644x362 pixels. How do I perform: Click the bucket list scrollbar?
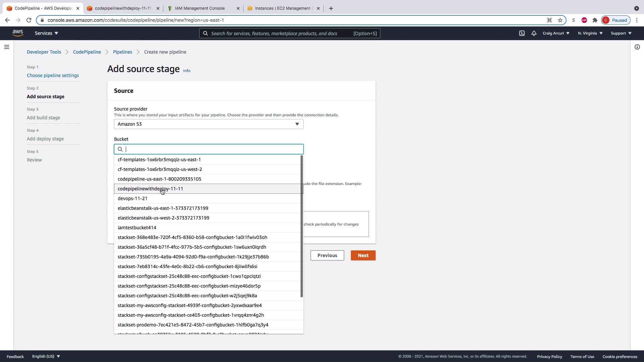302,226
